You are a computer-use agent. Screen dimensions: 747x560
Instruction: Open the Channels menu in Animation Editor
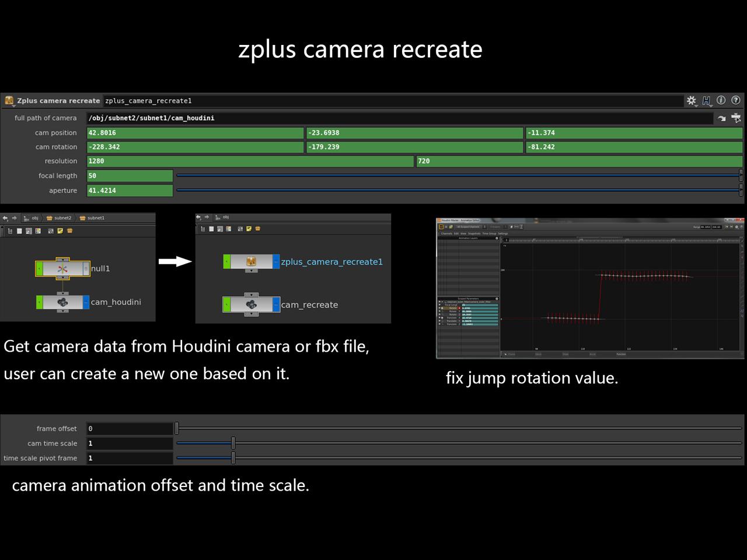click(446, 233)
